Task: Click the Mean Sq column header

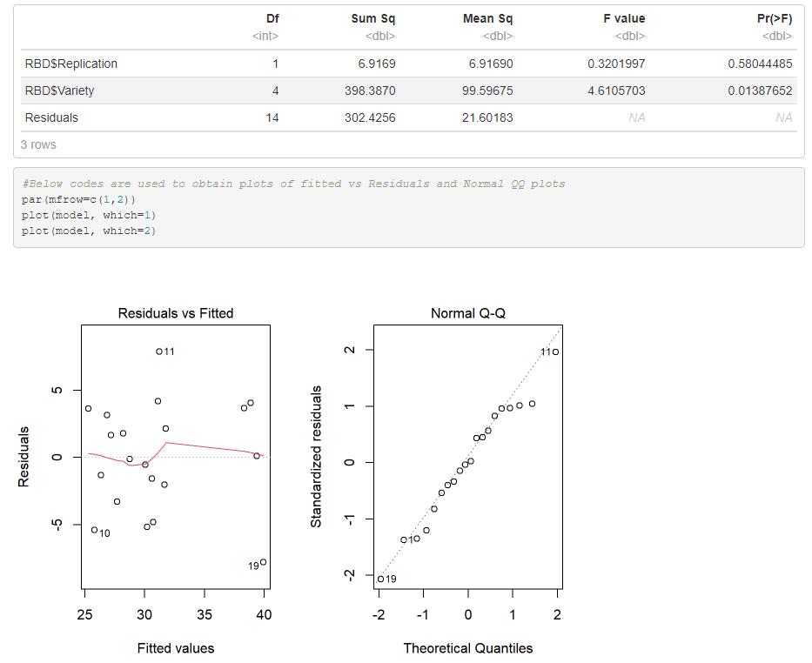Action: 488,18
